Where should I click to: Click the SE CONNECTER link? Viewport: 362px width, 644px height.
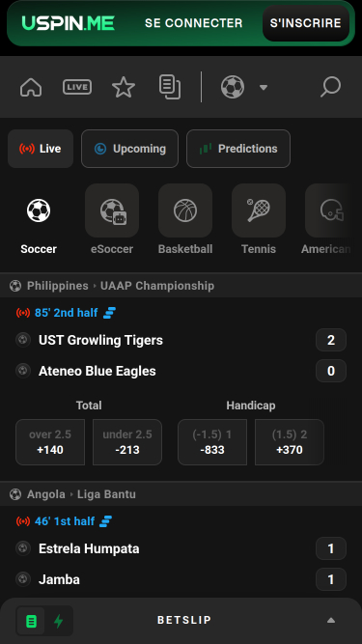194,23
